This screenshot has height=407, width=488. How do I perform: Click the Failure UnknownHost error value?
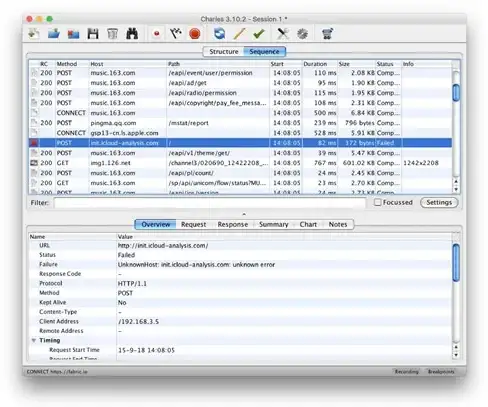tap(196, 265)
